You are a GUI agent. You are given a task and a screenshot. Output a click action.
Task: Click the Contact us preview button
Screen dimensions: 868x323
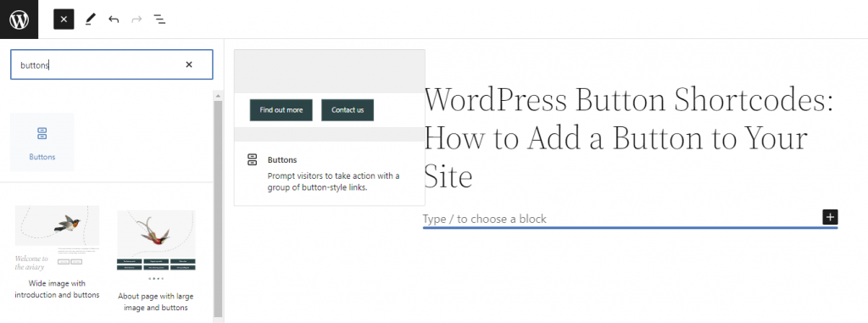pos(348,109)
